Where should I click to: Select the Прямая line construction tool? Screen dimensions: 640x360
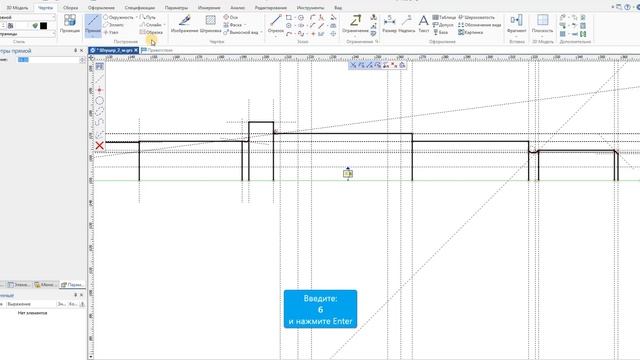(93, 26)
